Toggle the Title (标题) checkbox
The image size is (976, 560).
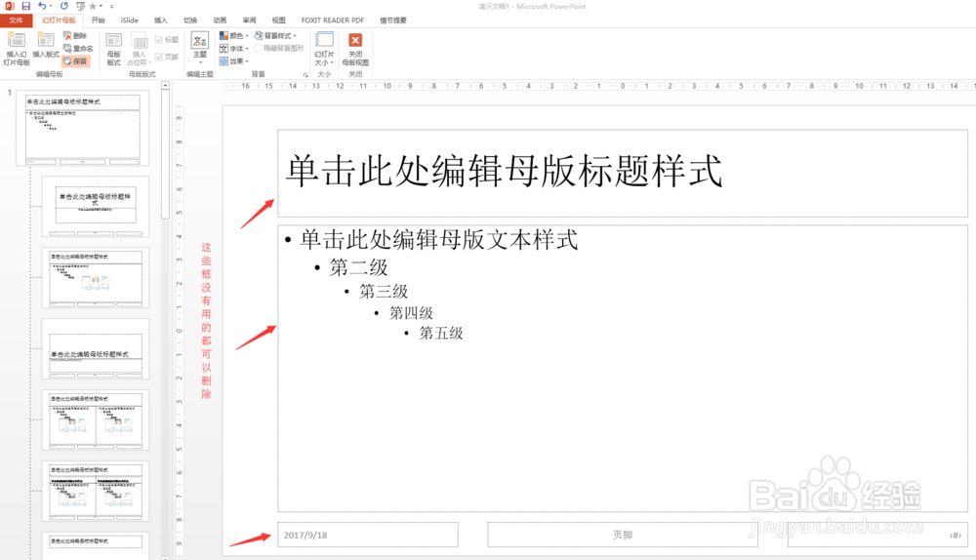pyautogui.click(x=166, y=40)
